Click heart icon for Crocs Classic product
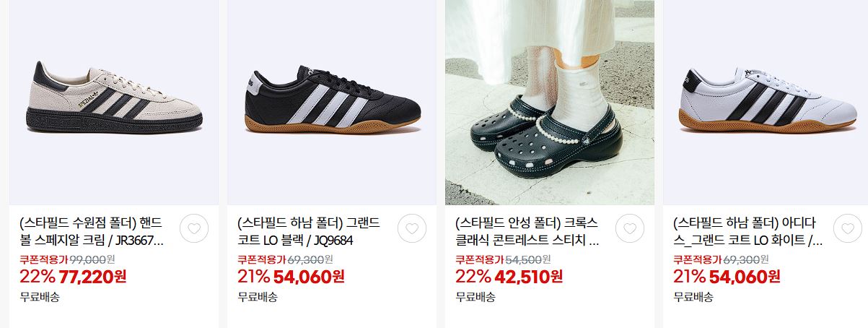 [x=629, y=228]
